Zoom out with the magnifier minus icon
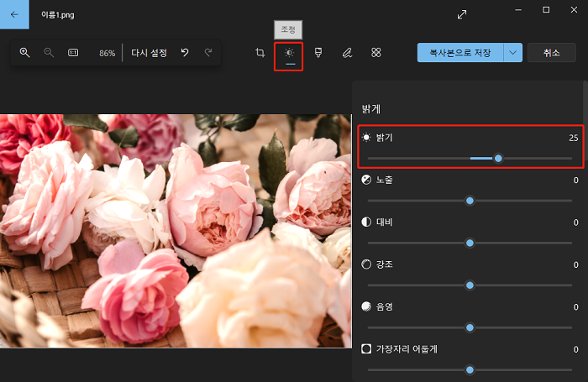 point(49,53)
